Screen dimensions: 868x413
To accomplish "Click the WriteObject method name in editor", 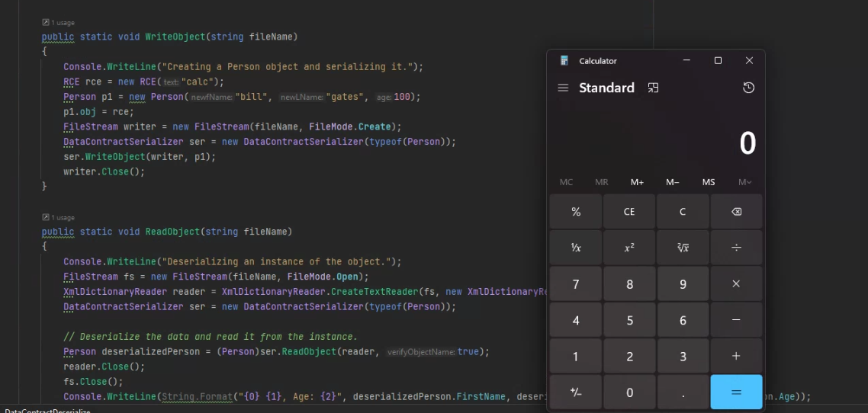I will (x=175, y=37).
